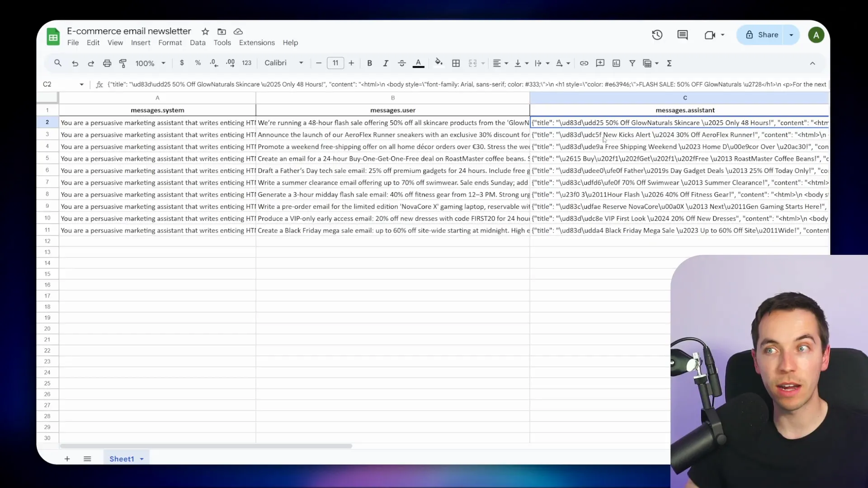Open the Google Sheets home icon
The height and width of the screenshot is (488, 868).
(x=53, y=37)
